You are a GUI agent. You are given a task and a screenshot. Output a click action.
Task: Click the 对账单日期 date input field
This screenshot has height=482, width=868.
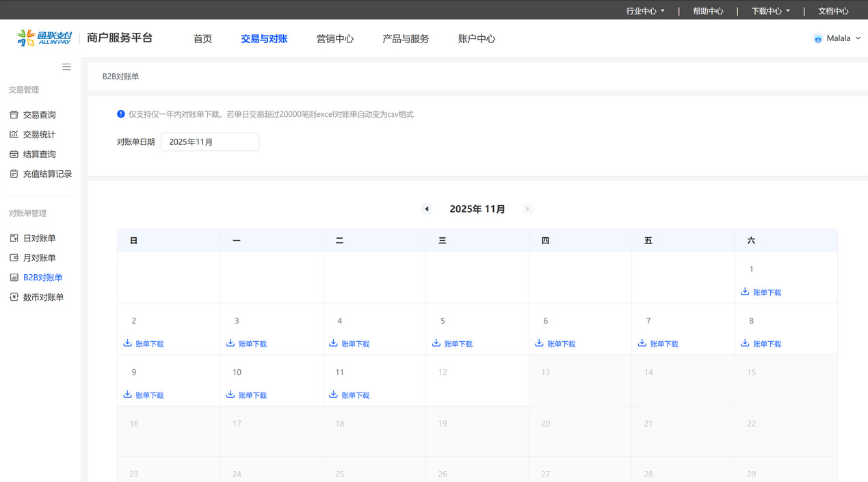point(210,142)
